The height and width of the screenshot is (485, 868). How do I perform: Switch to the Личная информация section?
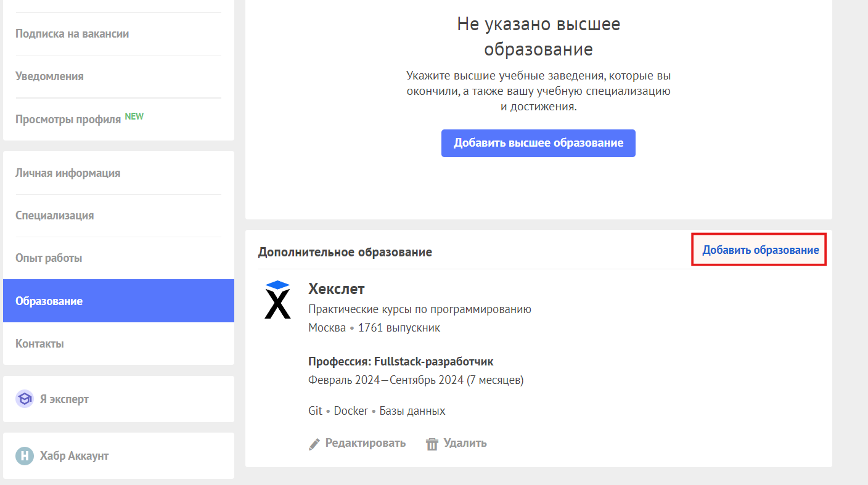click(68, 173)
